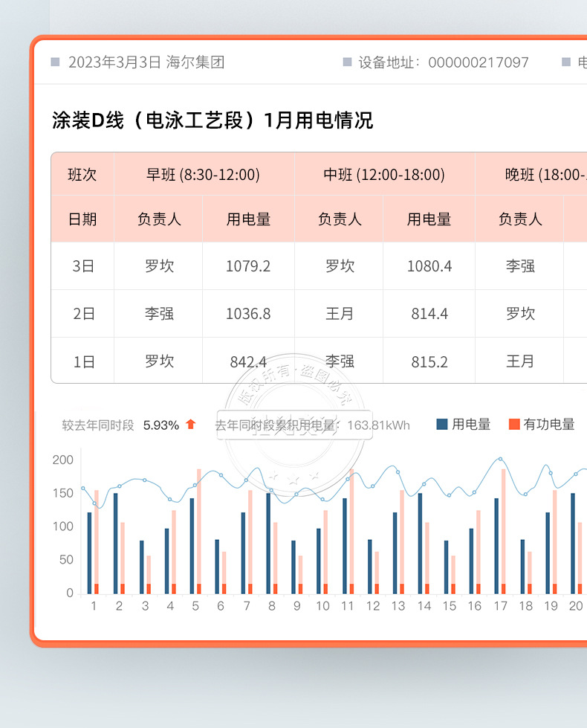
Task: Click the date header 2023年3月3日 海尔集团
Action: pyautogui.click(x=146, y=62)
